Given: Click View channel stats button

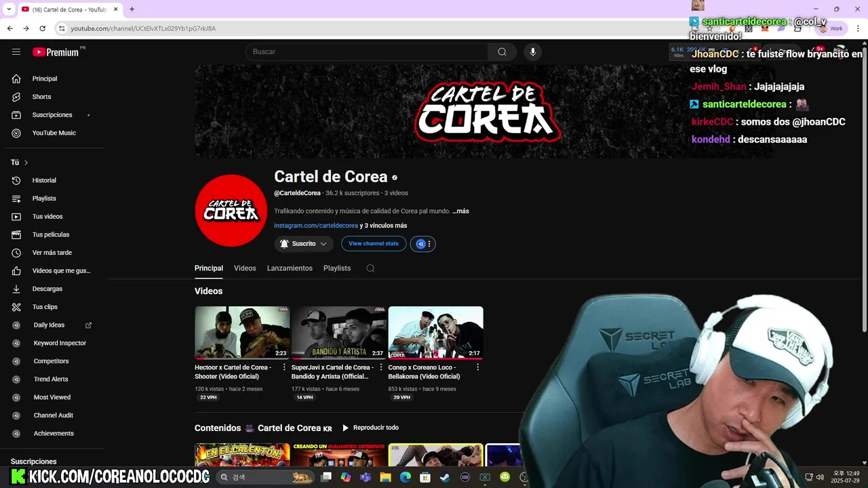Looking at the screenshot, I should pos(374,244).
